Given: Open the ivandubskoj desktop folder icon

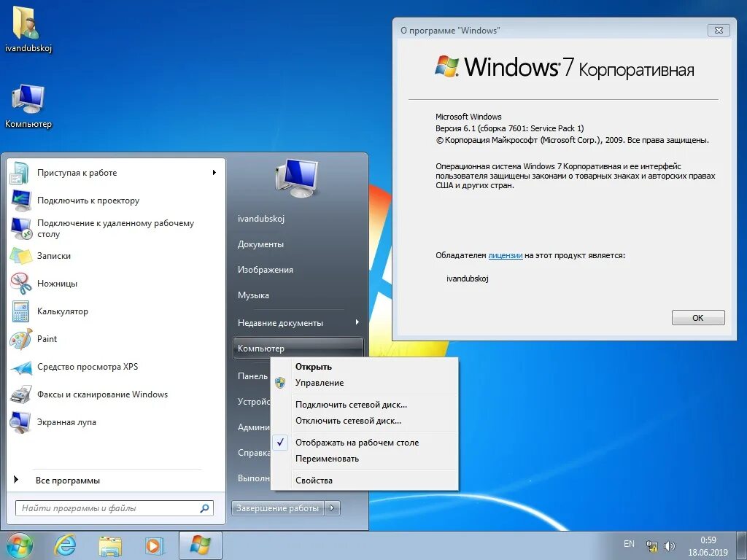Looking at the screenshot, I should pyautogui.click(x=26, y=23).
